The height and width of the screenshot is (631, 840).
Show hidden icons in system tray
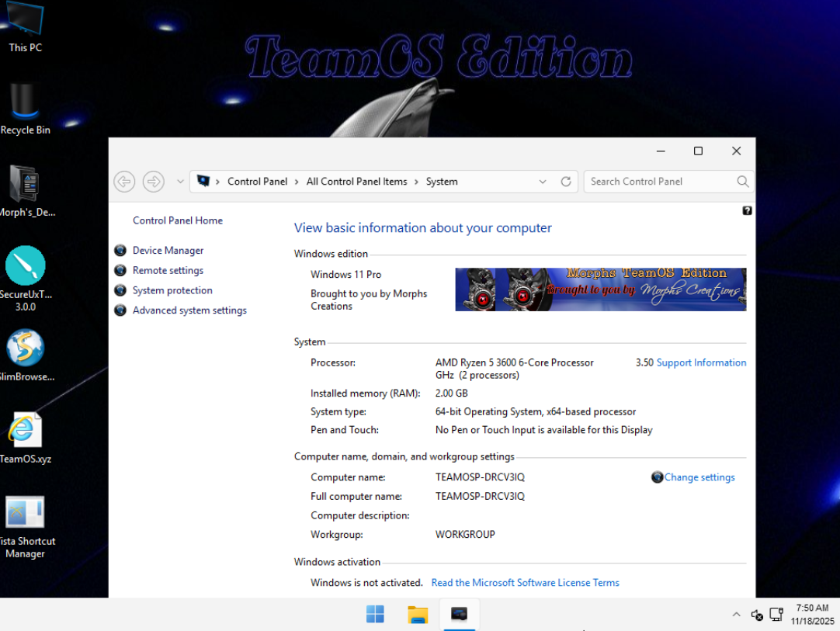pos(736,615)
